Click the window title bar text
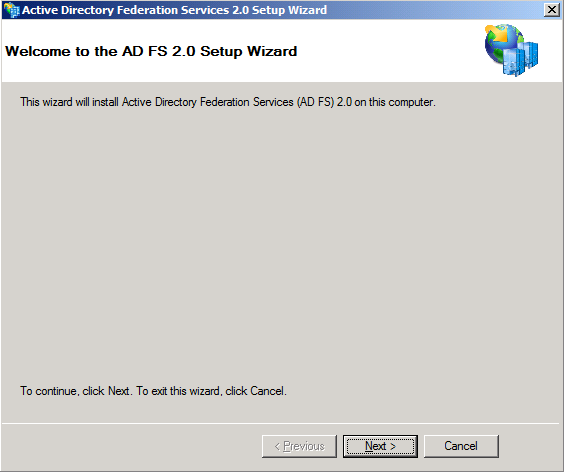This screenshot has width=564, height=472. 174,10
